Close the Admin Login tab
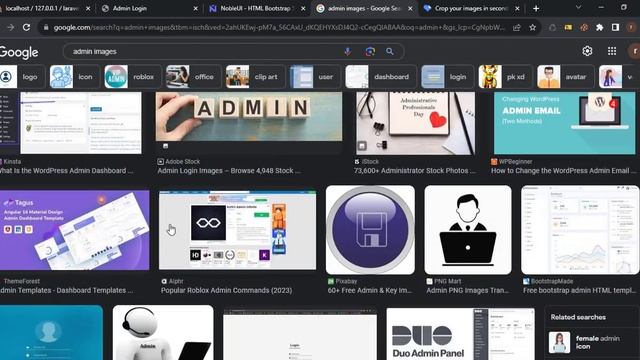This screenshot has height=360, width=640. [196, 8]
